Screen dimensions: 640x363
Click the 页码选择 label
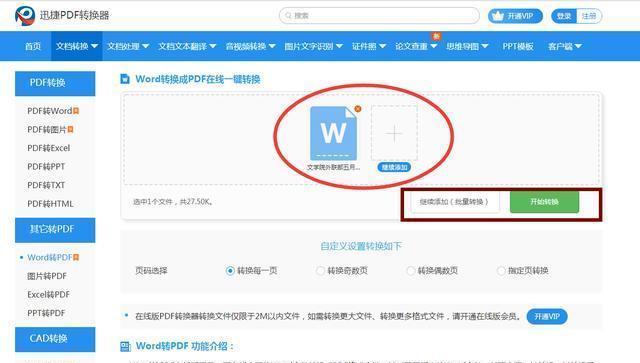151,271
